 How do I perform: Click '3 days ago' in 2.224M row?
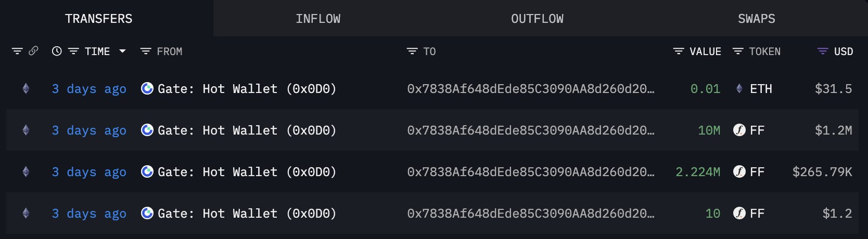coord(89,172)
